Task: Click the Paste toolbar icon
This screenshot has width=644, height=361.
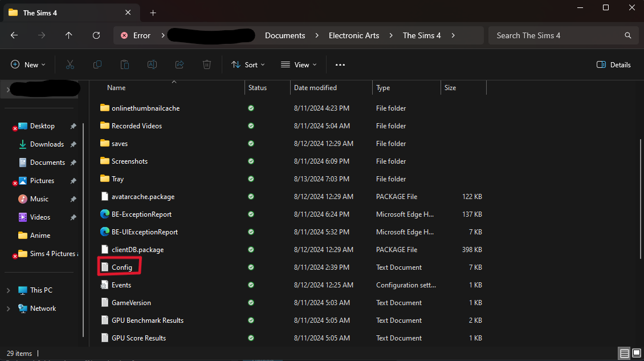Action: pos(124,64)
